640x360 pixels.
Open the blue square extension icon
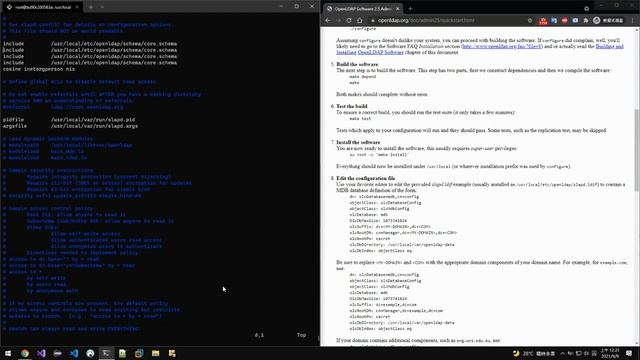[575, 20]
